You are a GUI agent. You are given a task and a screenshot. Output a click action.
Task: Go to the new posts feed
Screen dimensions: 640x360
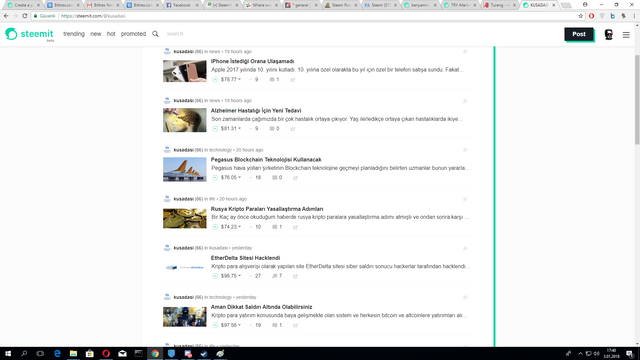point(96,34)
